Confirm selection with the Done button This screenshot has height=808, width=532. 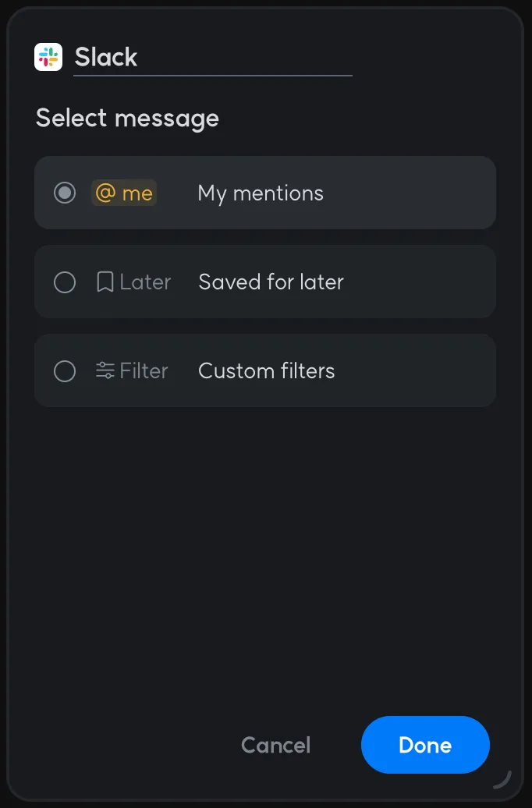[425, 745]
